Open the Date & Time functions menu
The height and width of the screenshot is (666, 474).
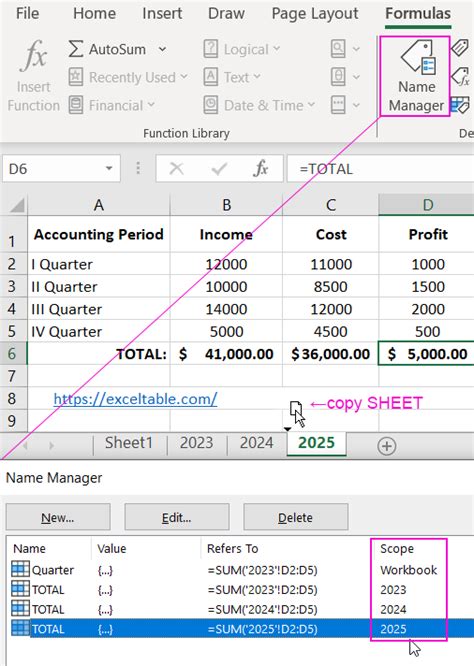coord(260,105)
